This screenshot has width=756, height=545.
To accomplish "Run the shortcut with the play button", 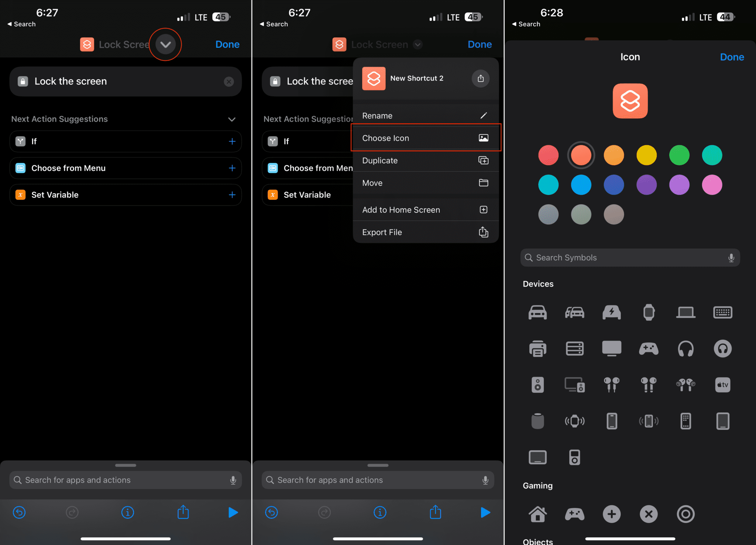I will [233, 513].
